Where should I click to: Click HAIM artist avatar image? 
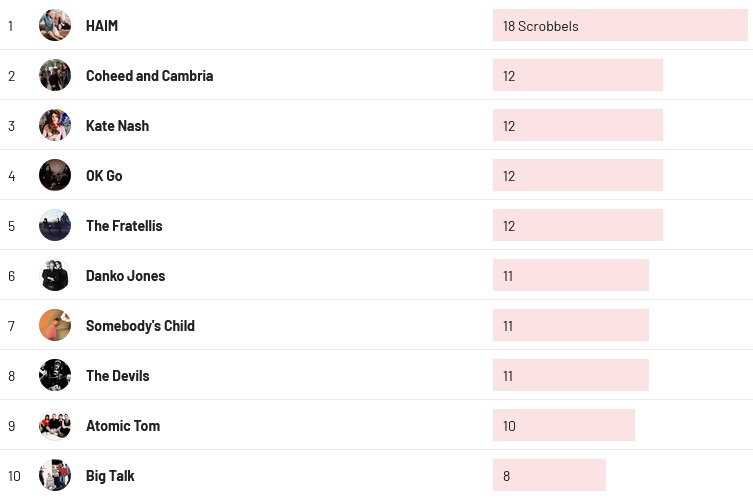55,25
